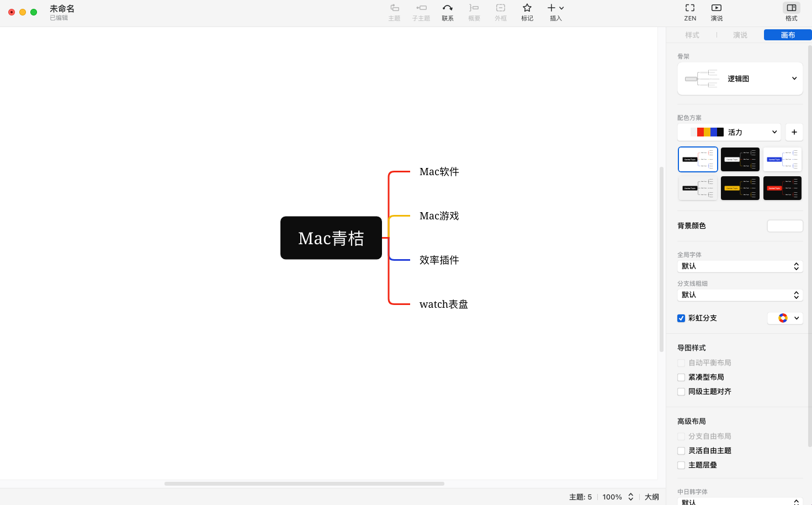Choose black theme with yellow central topic
812x505 pixels.
click(740, 188)
